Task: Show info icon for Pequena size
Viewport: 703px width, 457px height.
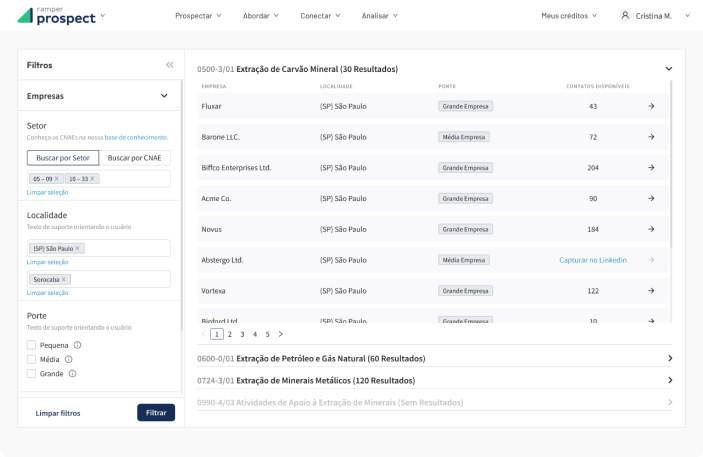Action: (77, 345)
